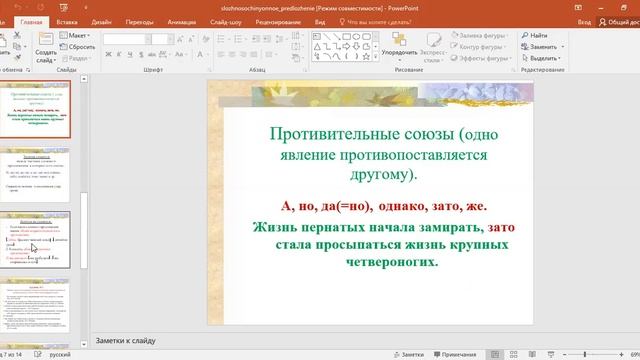Open the Упорядочить dropdown arrow

point(400,60)
